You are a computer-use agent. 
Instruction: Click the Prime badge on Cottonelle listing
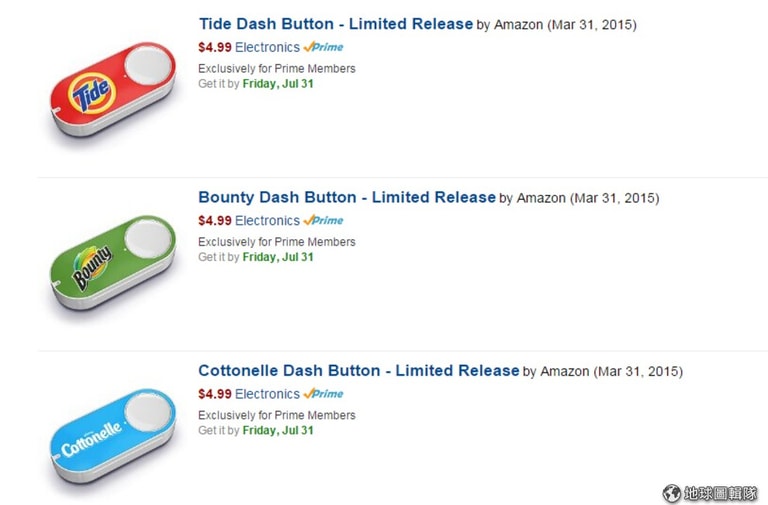(324, 394)
